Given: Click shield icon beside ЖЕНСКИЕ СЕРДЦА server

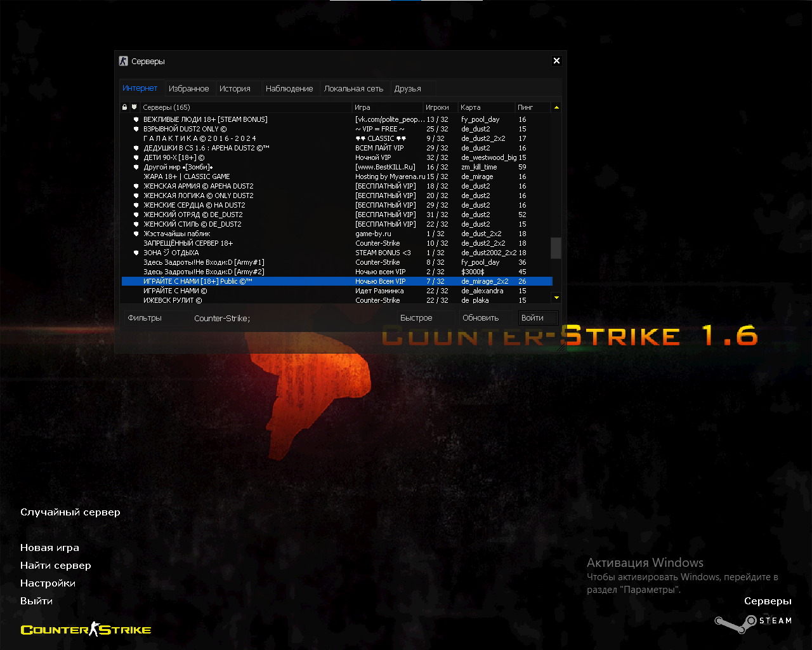Looking at the screenshot, I should coord(136,205).
